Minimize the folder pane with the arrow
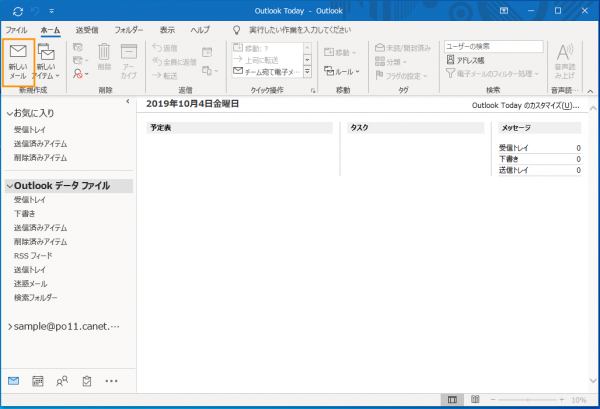Viewport: 600px width, 409px height. coord(128,101)
